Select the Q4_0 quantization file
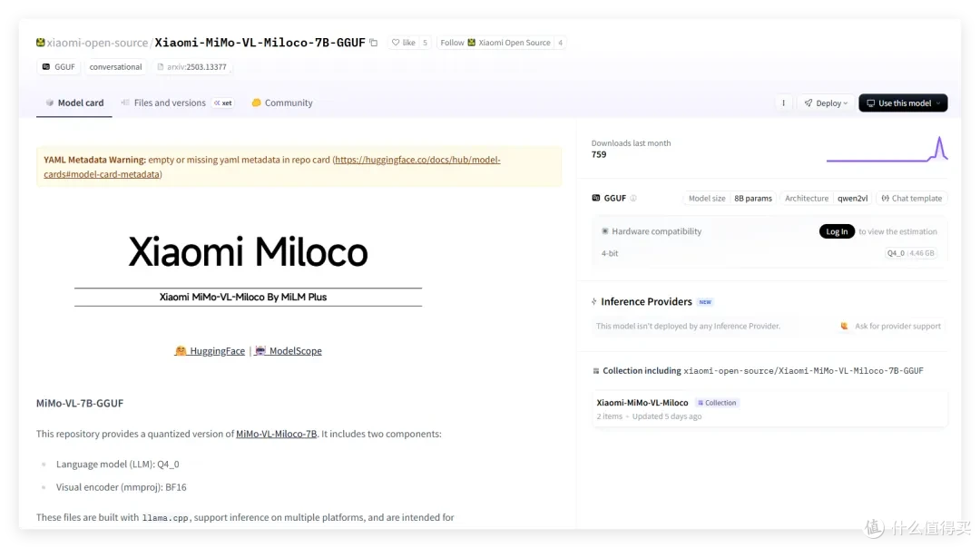 [x=911, y=253]
